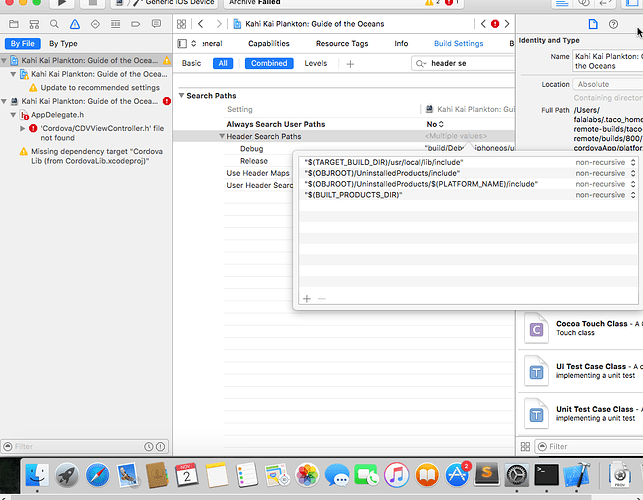643x500 pixels.
Task: Select the Unit Test Case Class template
Action: coord(581,413)
